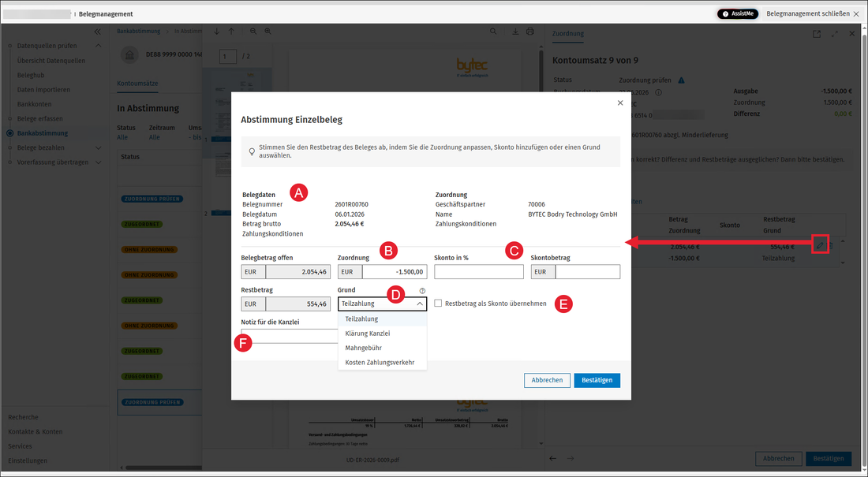868x477 pixels.
Task: Choose Teilzahlung from the Grund list
Action: 382,319
